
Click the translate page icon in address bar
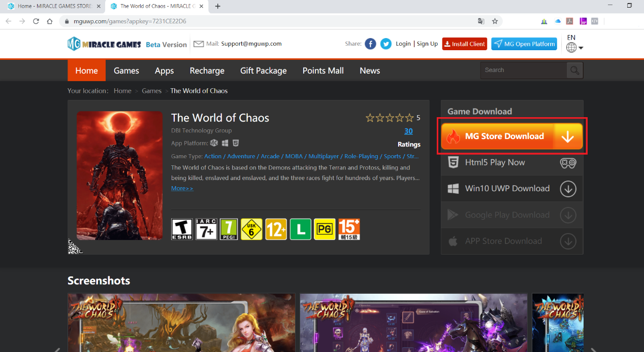tap(481, 21)
